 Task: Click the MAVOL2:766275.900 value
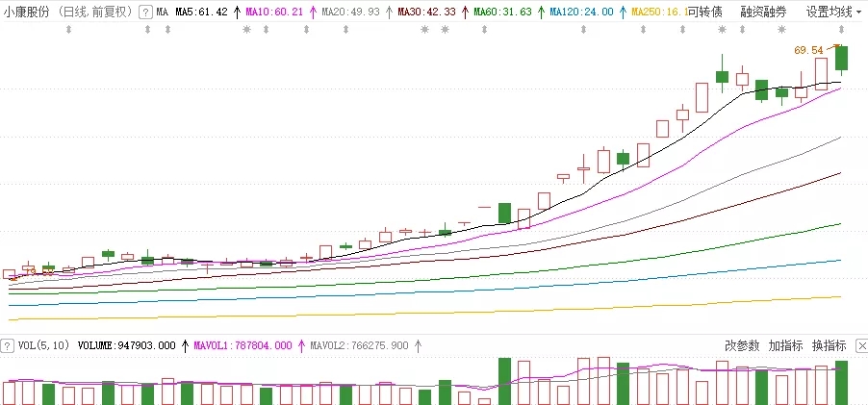(359, 345)
